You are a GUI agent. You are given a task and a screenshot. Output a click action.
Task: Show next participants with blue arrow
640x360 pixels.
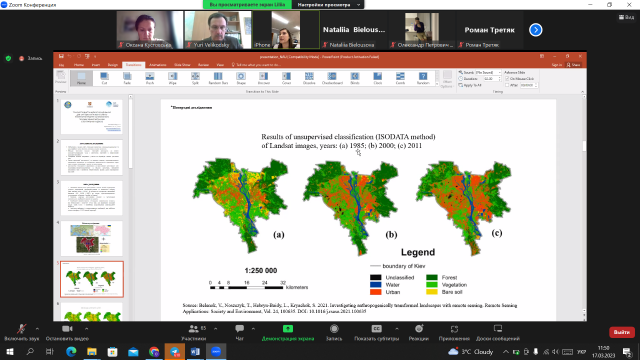pyautogui.click(x=536, y=30)
